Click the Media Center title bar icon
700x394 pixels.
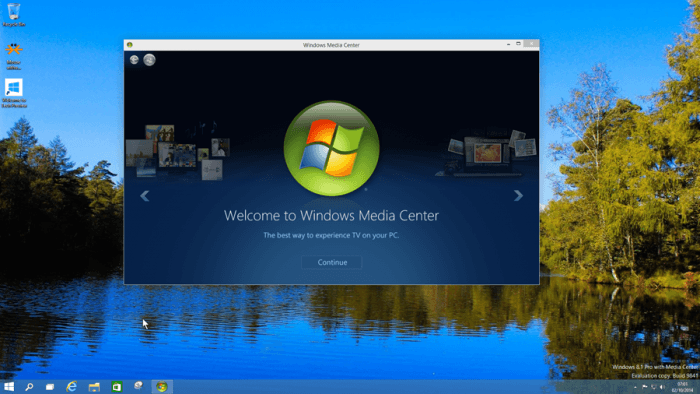point(129,45)
